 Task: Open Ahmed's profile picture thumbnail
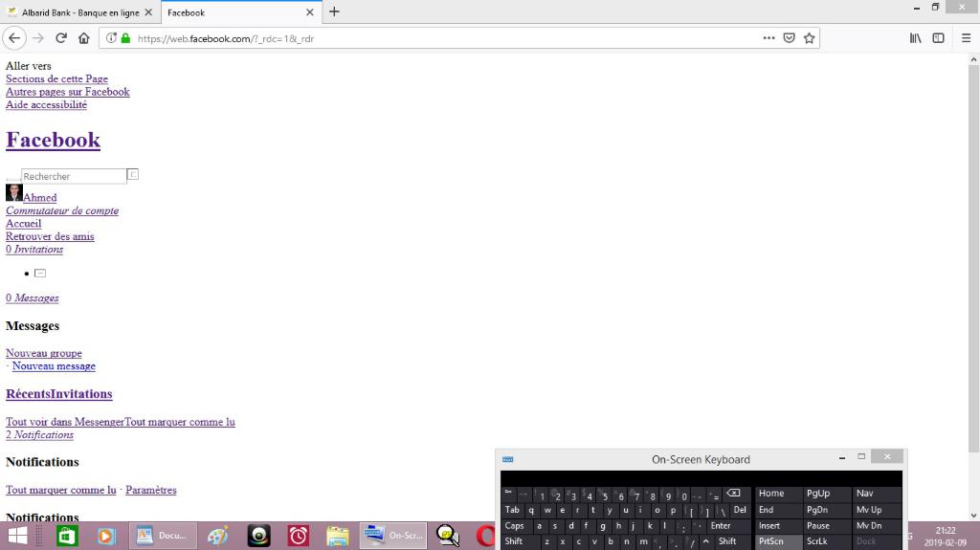pyautogui.click(x=13, y=192)
